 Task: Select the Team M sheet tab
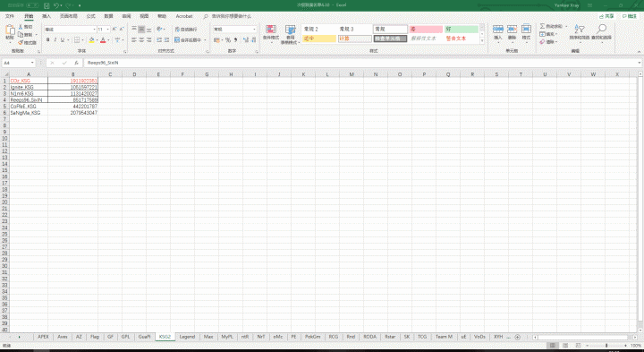[444, 337]
